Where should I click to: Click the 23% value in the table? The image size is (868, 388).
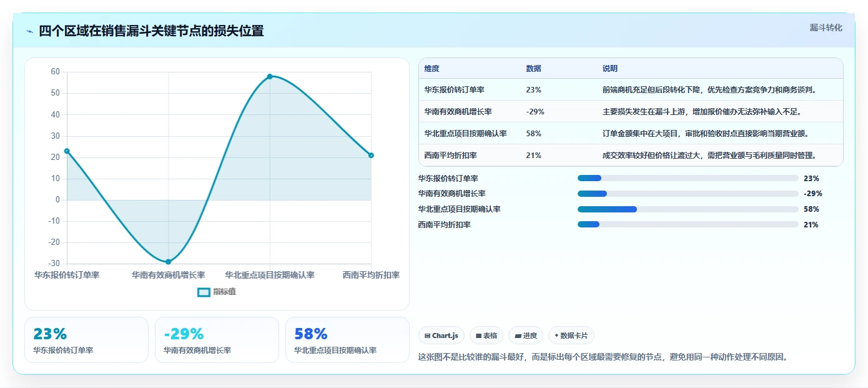click(x=534, y=90)
